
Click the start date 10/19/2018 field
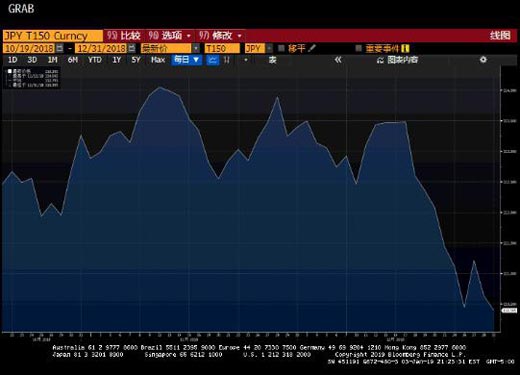point(29,48)
